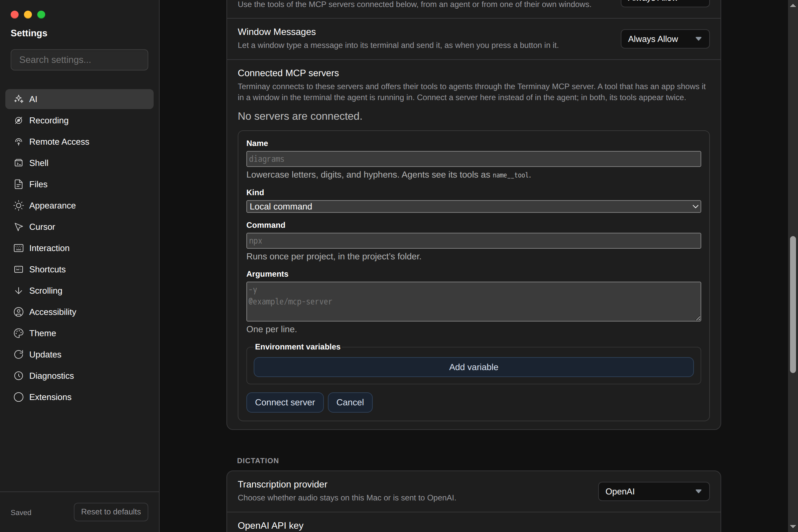Viewport: 798px width, 532px height.
Task: Open the Window Messages Always Allow dropdown
Action: [665, 39]
